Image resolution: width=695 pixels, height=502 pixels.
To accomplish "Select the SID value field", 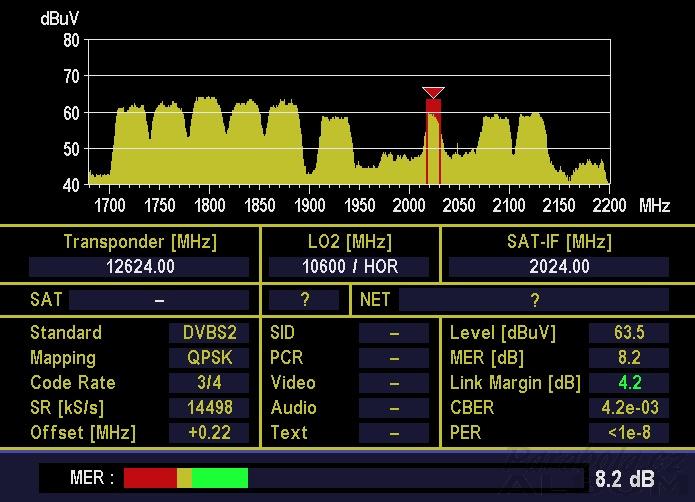I will 393,333.
